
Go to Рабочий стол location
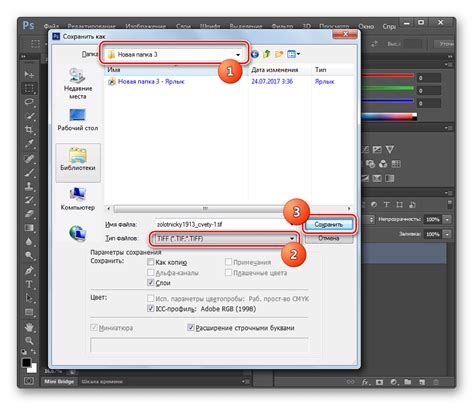78,120
